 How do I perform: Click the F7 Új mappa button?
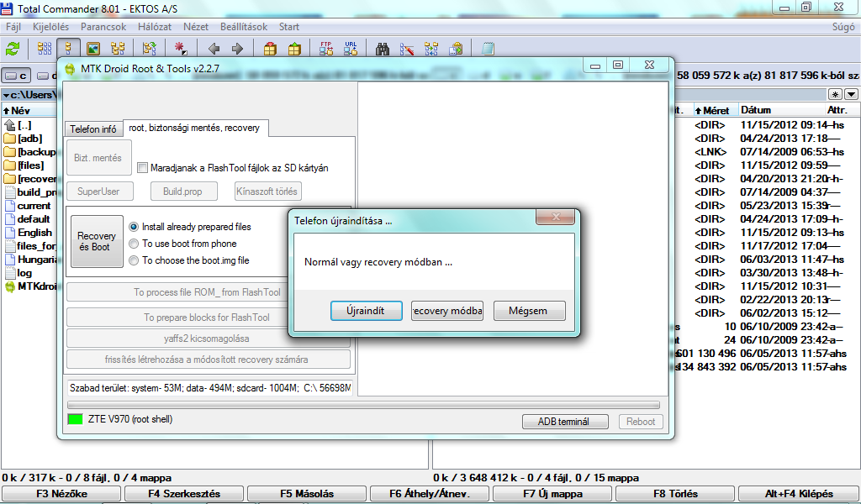coord(552,494)
